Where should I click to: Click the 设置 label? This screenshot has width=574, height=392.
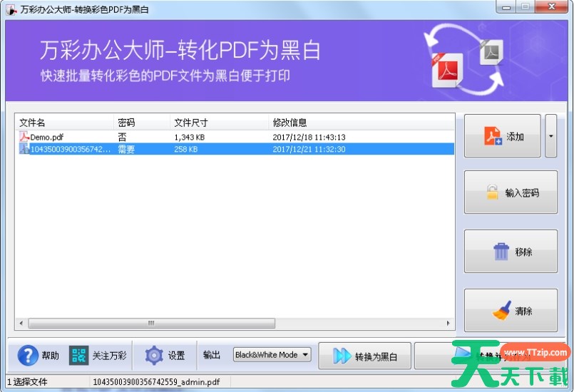[176, 356]
